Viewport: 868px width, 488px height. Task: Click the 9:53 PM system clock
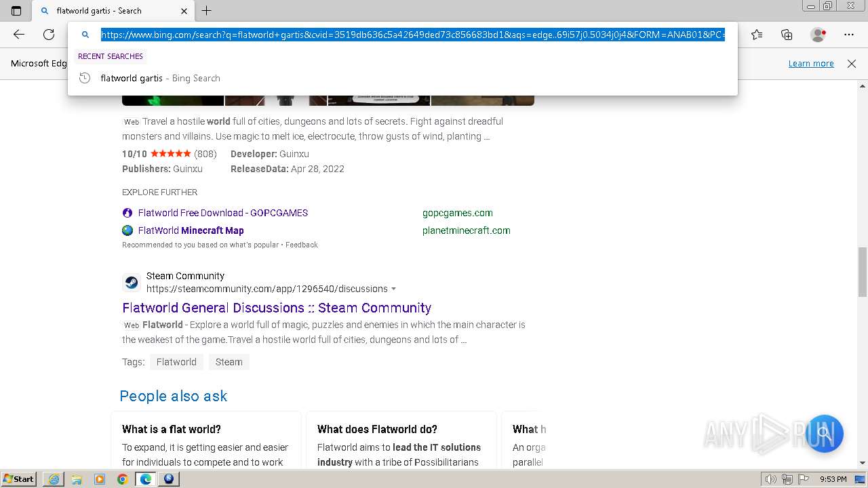pos(833,479)
